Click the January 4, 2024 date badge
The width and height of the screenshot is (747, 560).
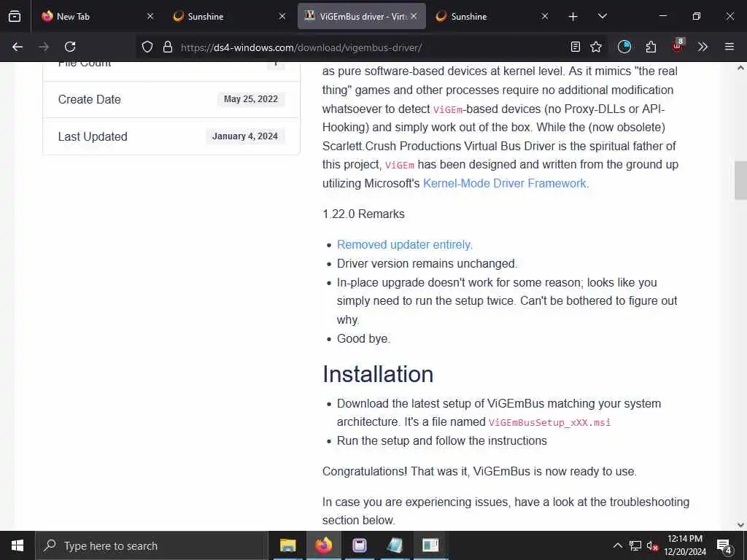245,136
